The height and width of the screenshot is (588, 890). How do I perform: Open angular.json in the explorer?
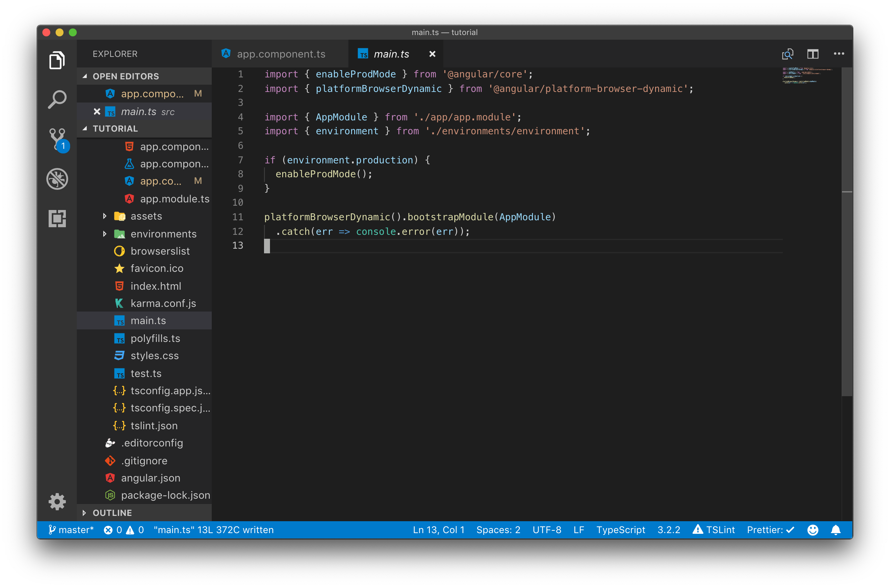point(144,478)
